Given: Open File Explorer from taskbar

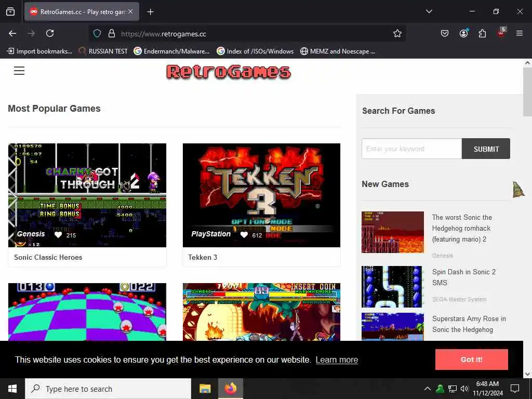Looking at the screenshot, I should tap(205, 389).
